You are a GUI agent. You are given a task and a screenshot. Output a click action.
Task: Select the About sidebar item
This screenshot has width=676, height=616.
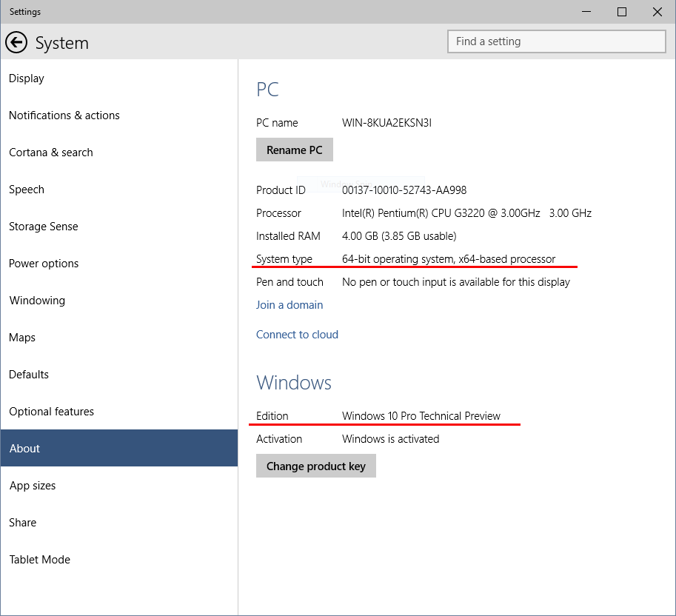click(119, 449)
